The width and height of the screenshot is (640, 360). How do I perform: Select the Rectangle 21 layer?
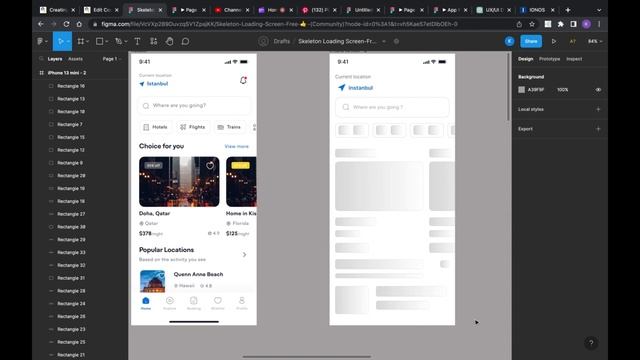click(71, 355)
